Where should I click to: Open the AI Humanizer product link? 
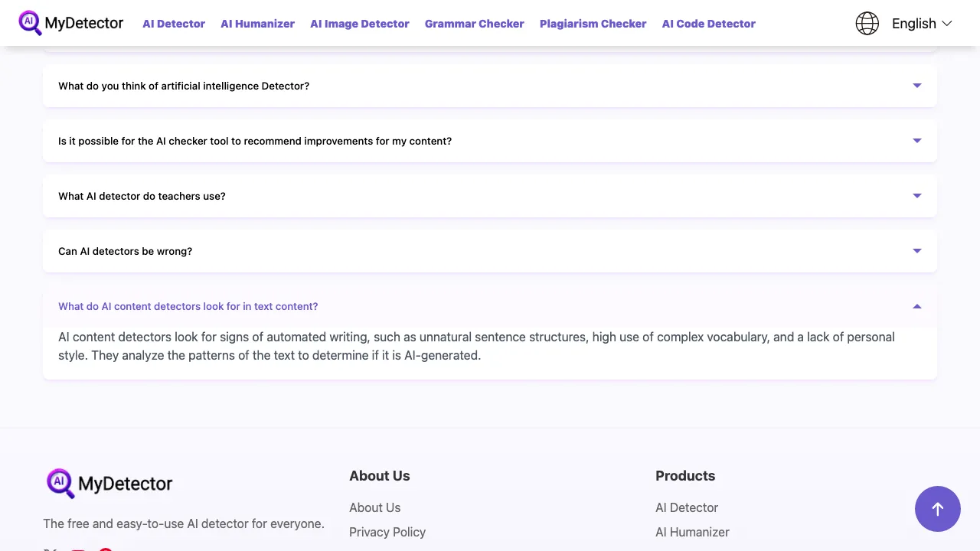click(692, 532)
